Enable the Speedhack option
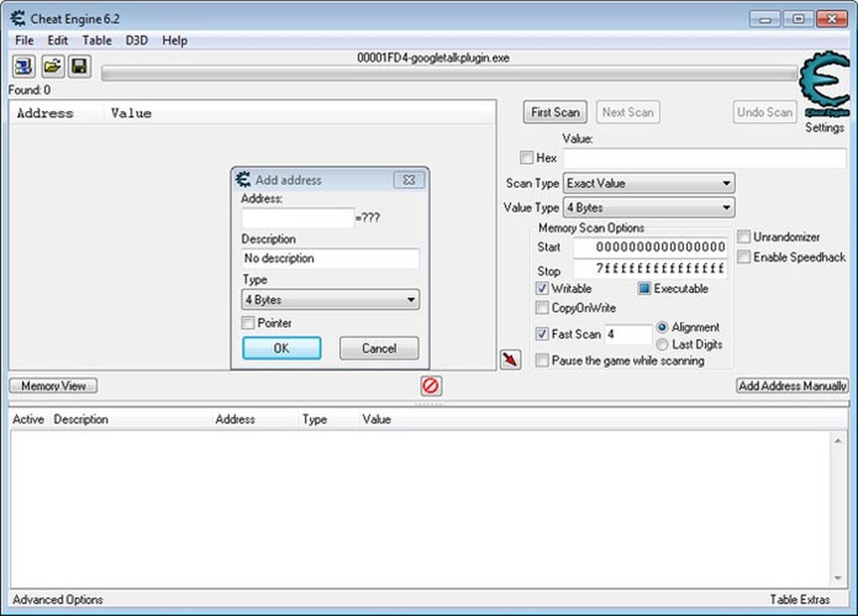Image resolution: width=858 pixels, height=616 pixels. pyautogui.click(x=744, y=257)
